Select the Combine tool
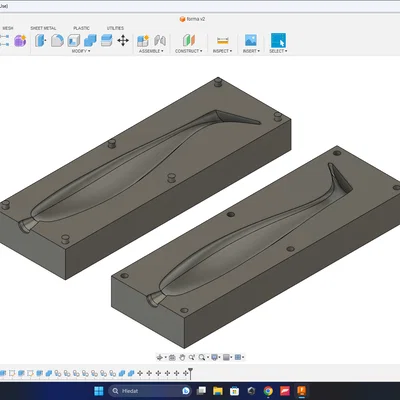Viewport: 400px width, 400px height. [90, 41]
